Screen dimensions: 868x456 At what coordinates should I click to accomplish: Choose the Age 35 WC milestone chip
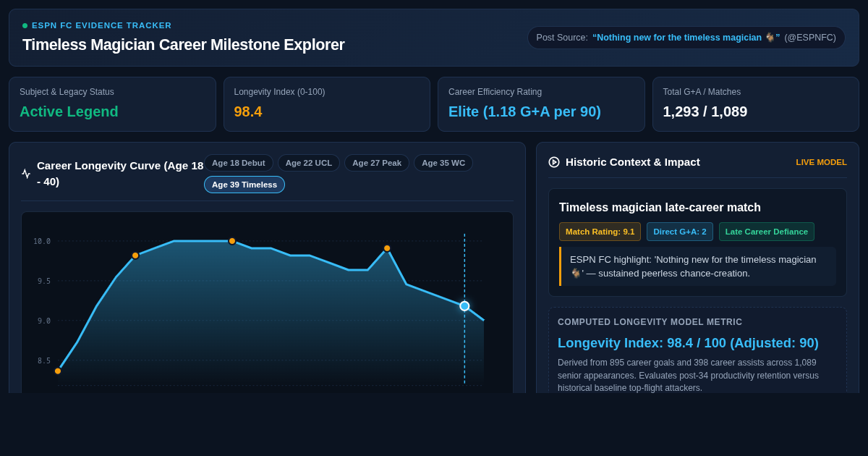(x=443, y=163)
